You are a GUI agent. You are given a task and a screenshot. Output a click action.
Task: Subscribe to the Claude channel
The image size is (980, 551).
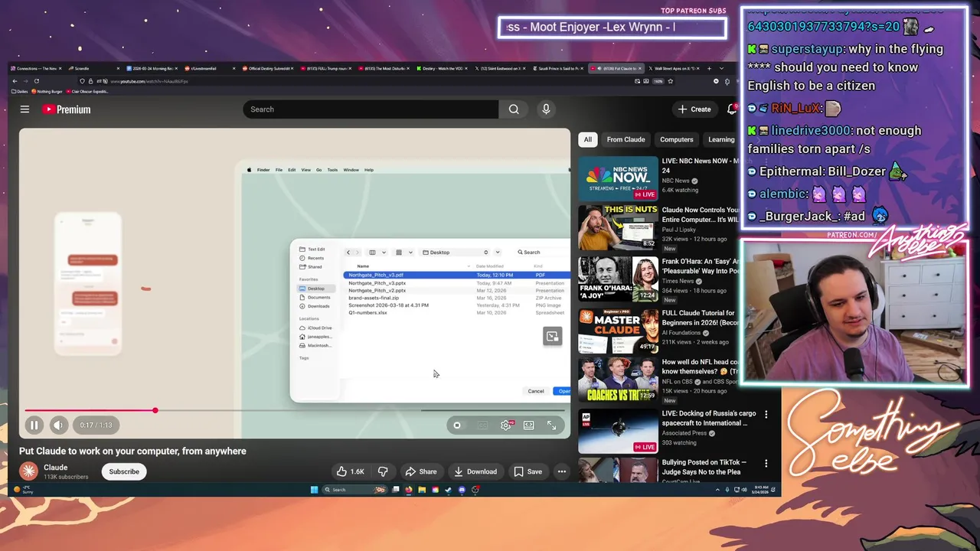click(124, 471)
